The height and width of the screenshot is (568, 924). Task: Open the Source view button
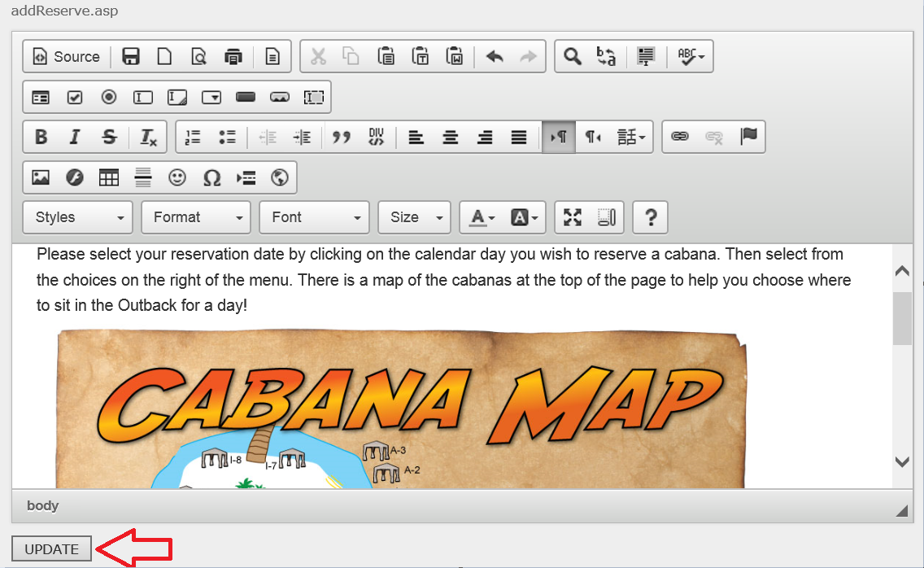[x=66, y=57]
